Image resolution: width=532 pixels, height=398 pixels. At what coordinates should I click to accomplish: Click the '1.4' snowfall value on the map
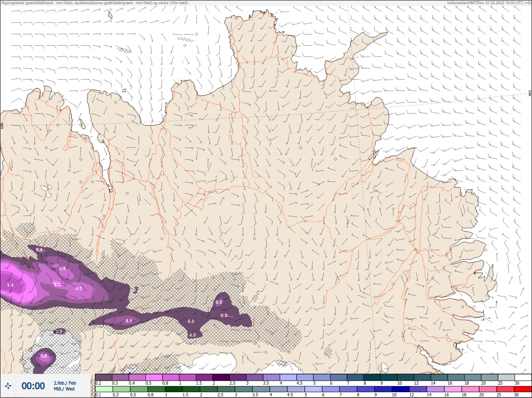click(x=10, y=285)
